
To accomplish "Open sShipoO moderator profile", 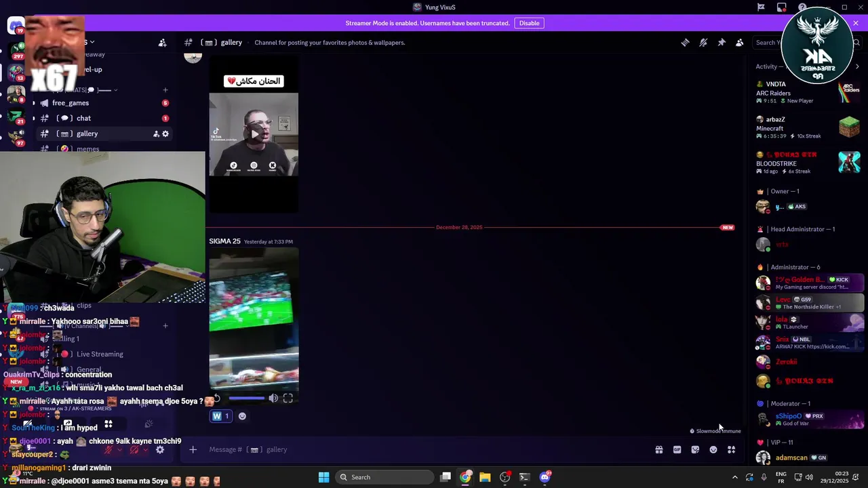I will (808, 420).
